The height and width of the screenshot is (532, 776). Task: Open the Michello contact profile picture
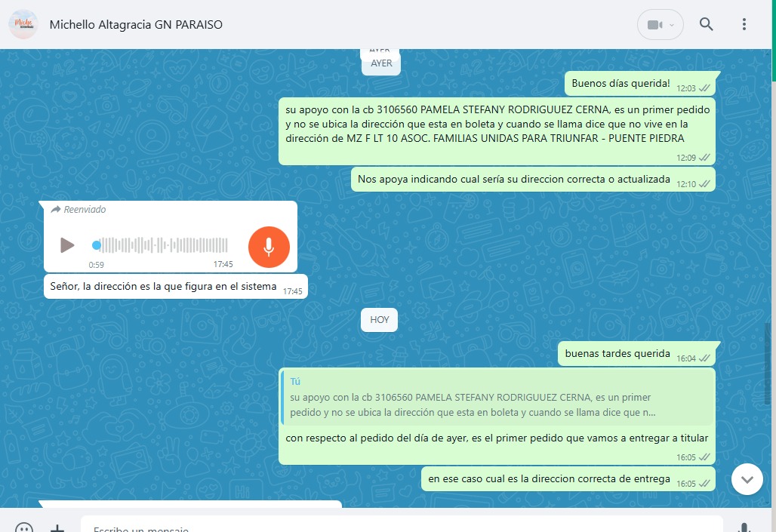(x=23, y=24)
